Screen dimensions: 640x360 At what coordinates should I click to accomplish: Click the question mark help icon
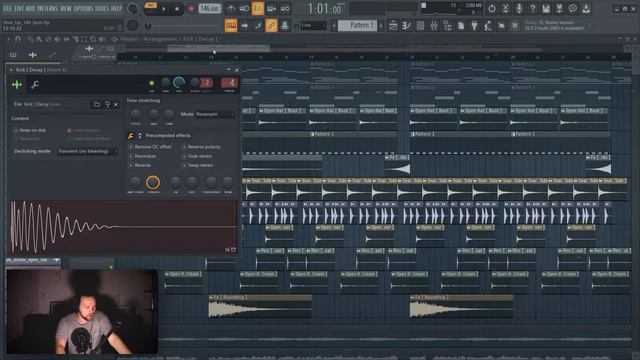pyautogui.click(x=532, y=9)
